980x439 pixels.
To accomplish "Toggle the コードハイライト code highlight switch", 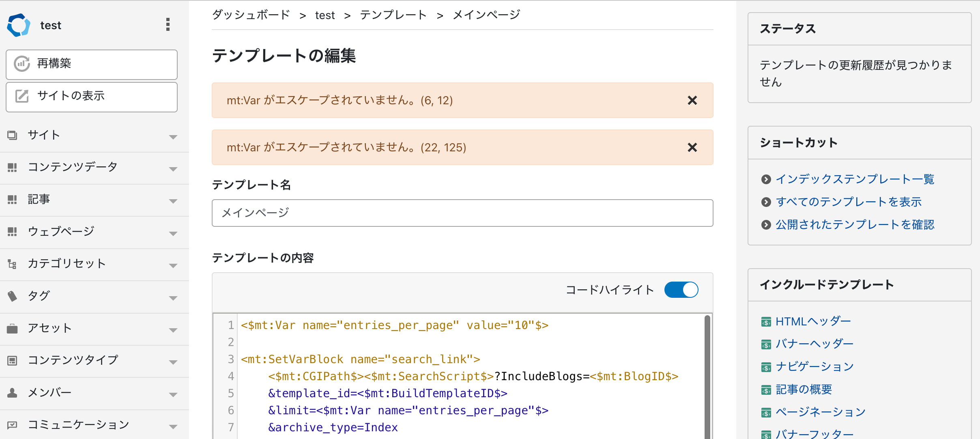I will pos(681,290).
